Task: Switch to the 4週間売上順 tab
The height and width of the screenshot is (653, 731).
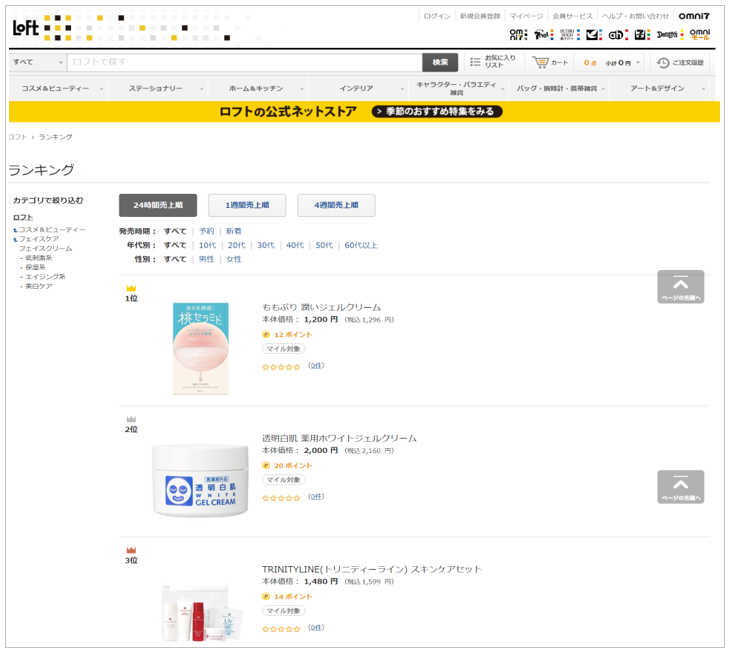Action: coord(336,205)
